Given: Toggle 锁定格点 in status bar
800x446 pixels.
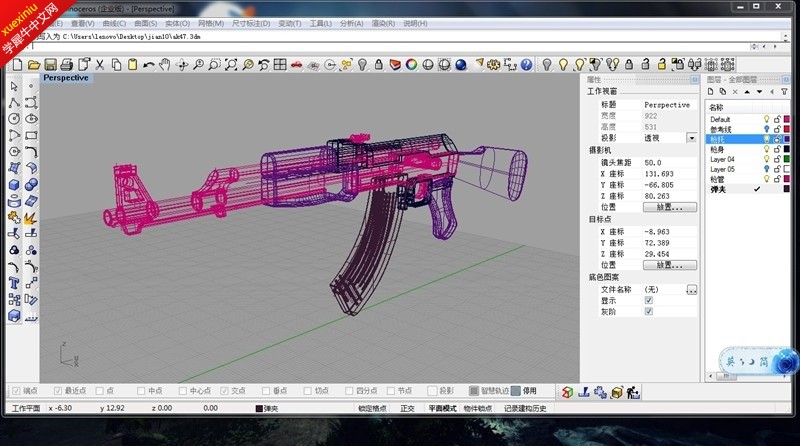Looking at the screenshot, I should point(372,408).
